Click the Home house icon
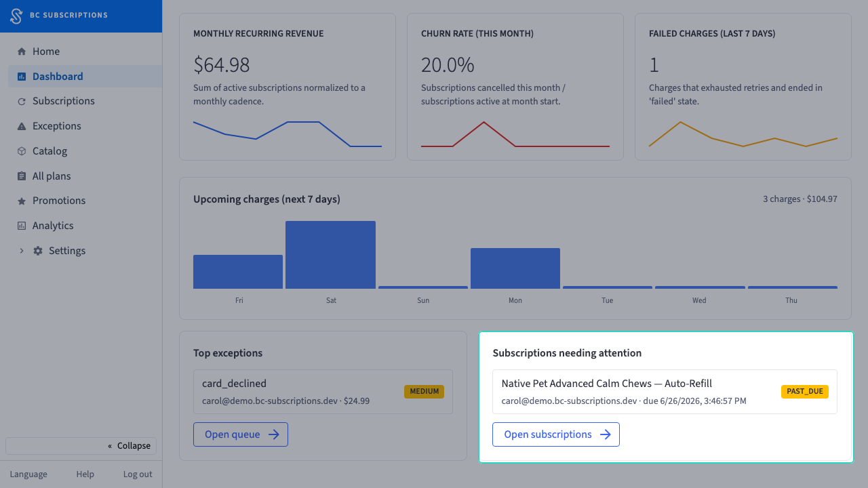This screenshot has height=488, width=868. [x=22, y=52]
